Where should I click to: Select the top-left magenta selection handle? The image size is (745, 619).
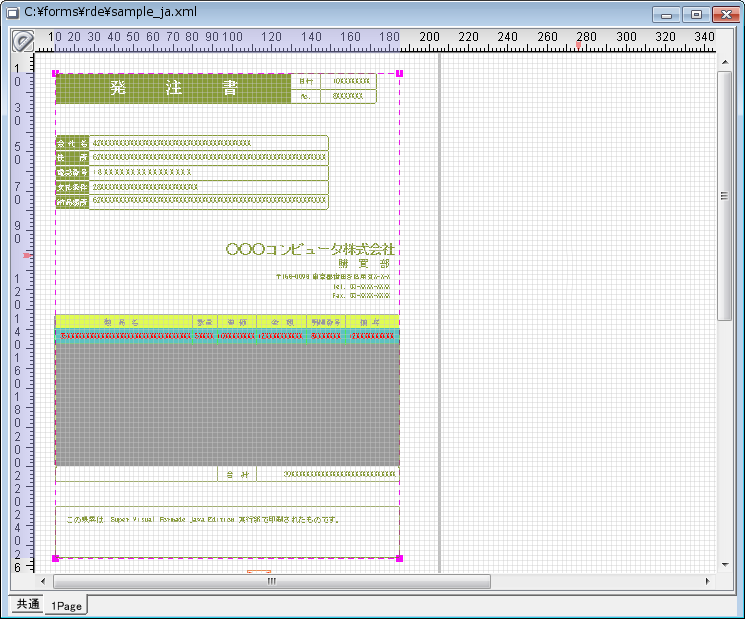[x=55, y=73]
